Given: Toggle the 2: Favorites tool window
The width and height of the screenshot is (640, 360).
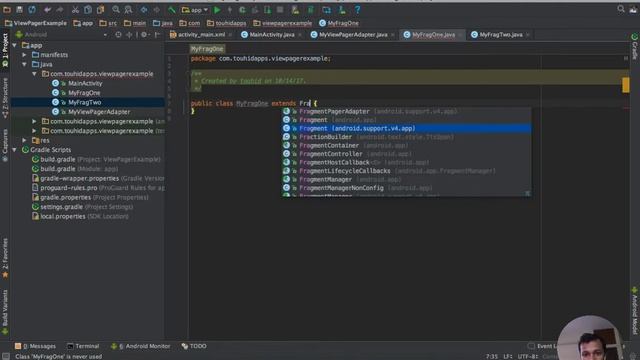Looking at the screenshot, I should [5, 258].
